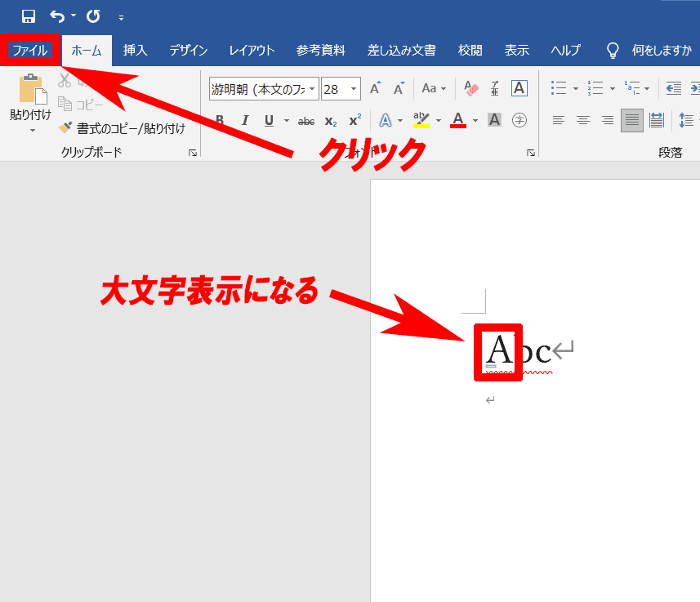The width and height of the screenshot is (700, 602).
Task: Click the Character Border icon
Action: pos(519,88)
